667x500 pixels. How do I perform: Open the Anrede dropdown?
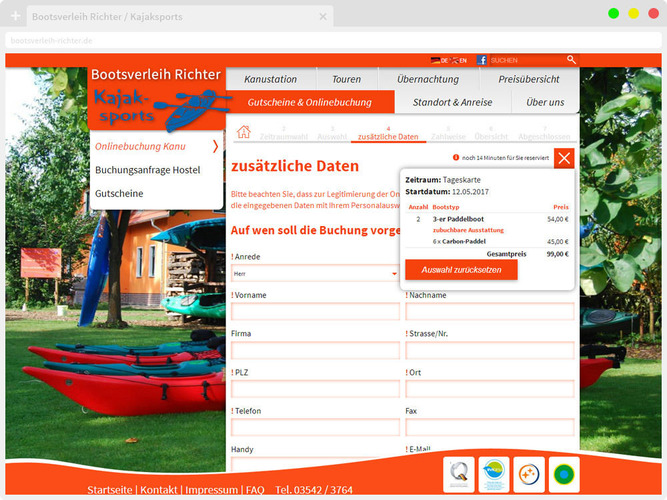point(314,273)
